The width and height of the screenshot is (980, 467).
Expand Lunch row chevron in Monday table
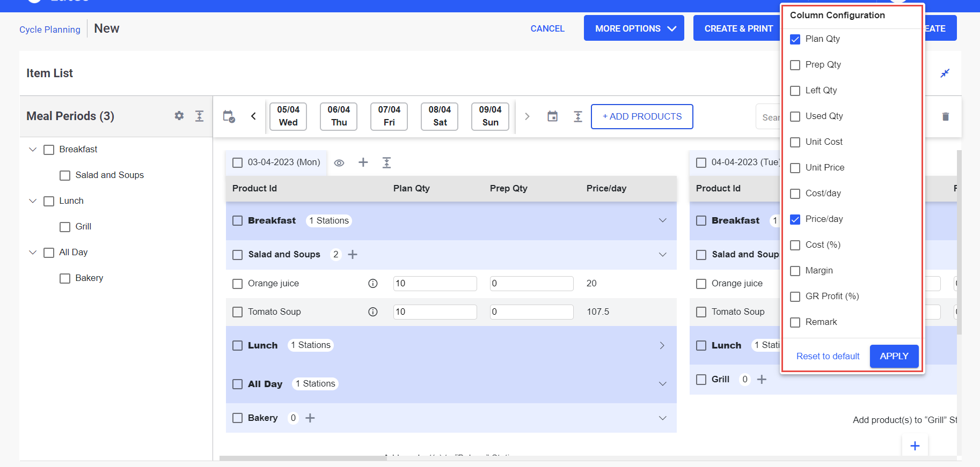[x=662, y=345]
